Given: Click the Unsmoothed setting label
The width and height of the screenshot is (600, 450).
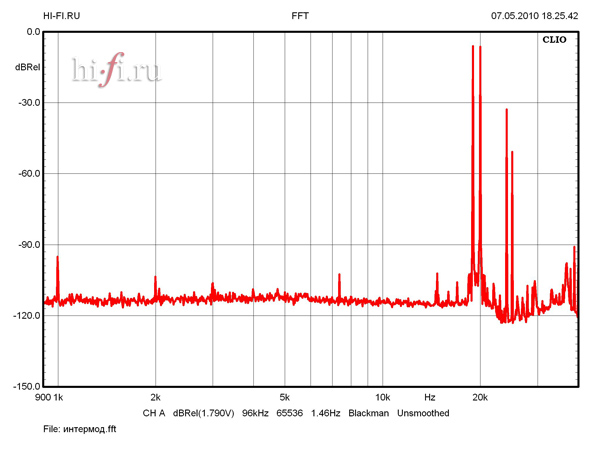Looking at the screenshot, I should (423, 413).
